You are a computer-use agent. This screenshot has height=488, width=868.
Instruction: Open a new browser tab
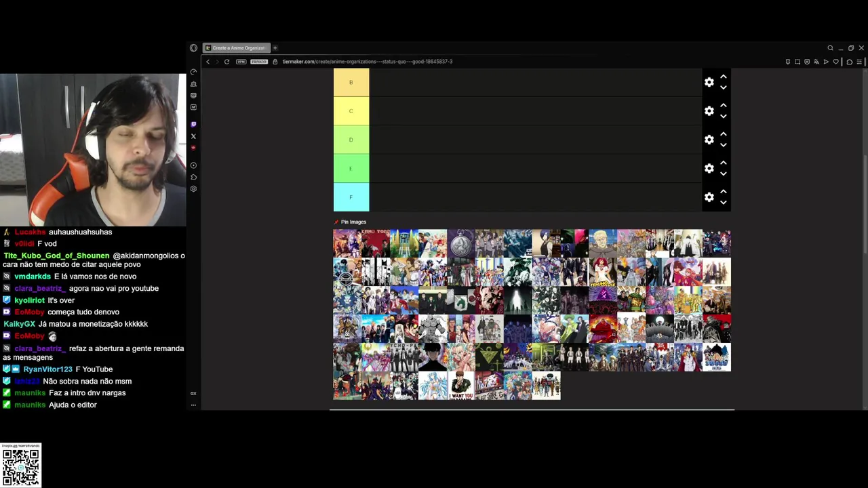[275, 48]
